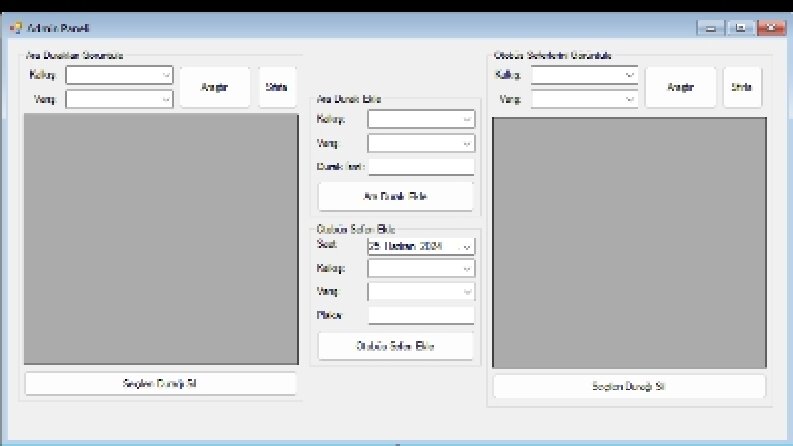Click the Otobüs Seferi Ekle button

[x=395, y=346]
